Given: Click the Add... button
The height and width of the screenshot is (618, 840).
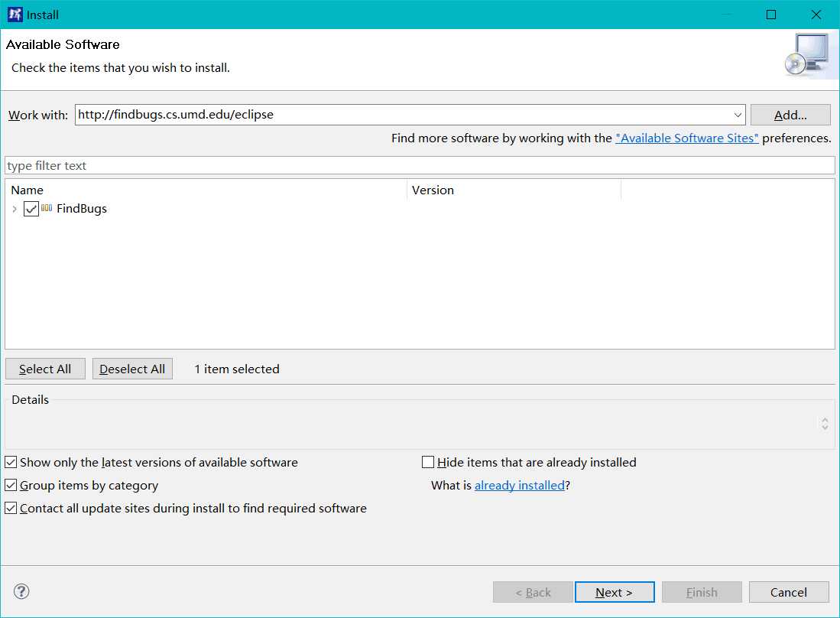Looking at the screenshot, I should point(790,115).
